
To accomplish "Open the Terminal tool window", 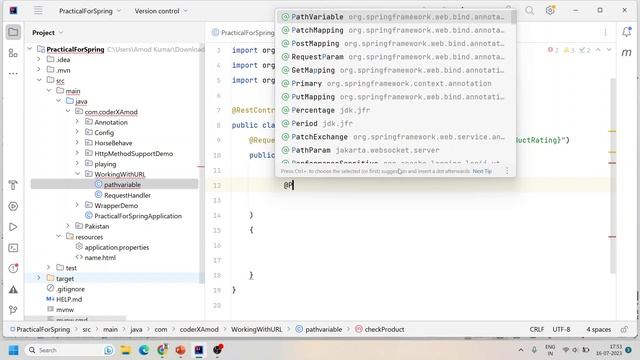I will (x=13, y=248).
